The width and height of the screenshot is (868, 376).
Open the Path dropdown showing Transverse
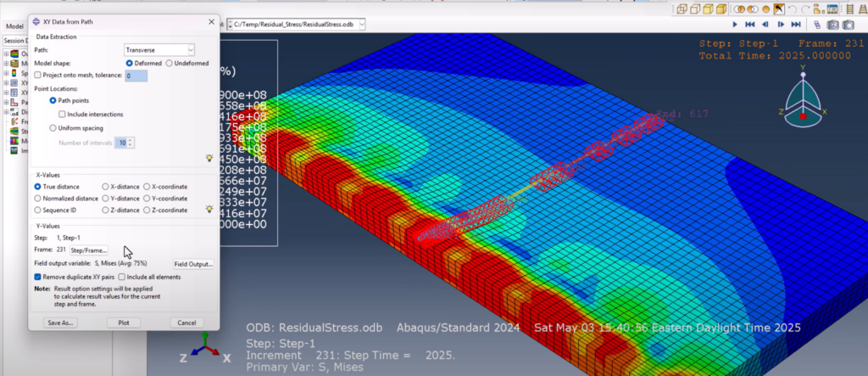(159, 50)
